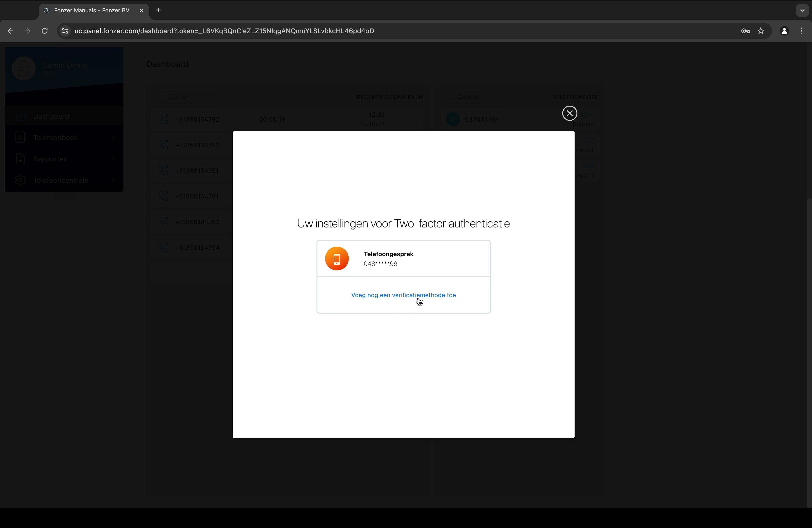Go forward in browser history

coord(28,31)
